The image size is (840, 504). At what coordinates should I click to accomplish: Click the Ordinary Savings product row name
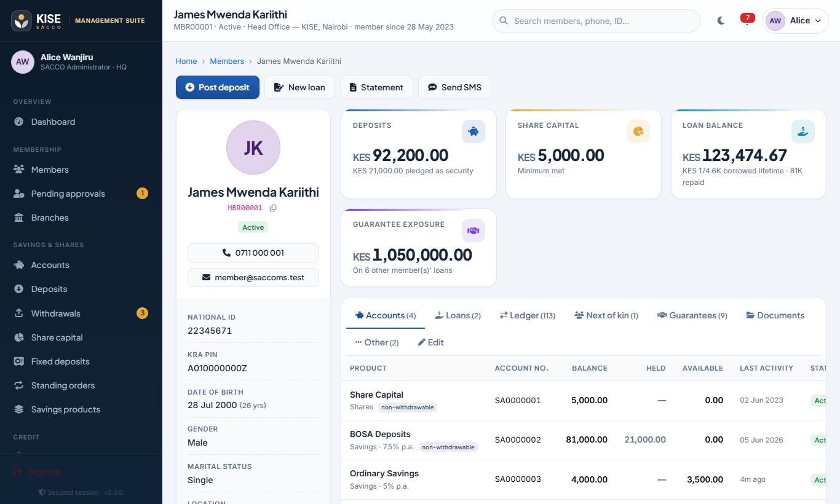[384, 473]
